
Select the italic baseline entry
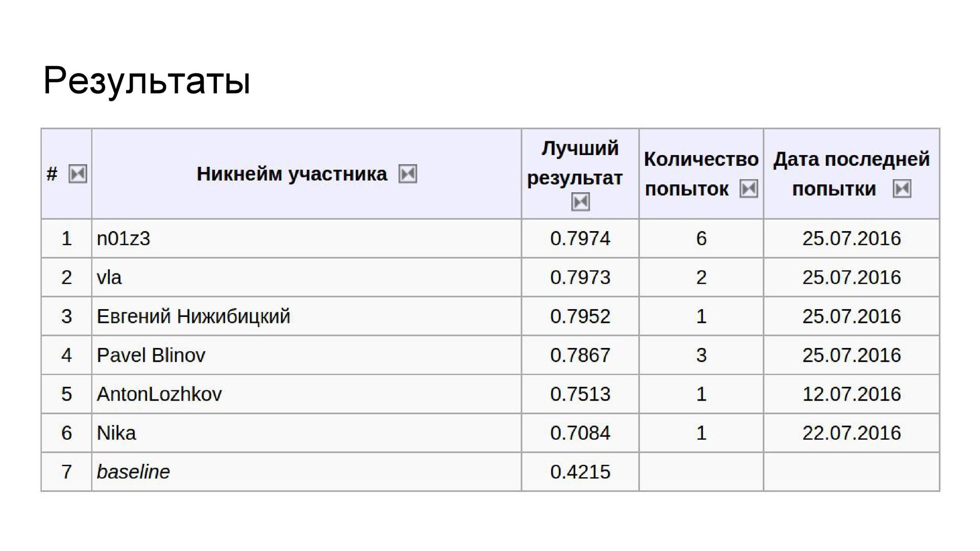click(x=133, y=472)
